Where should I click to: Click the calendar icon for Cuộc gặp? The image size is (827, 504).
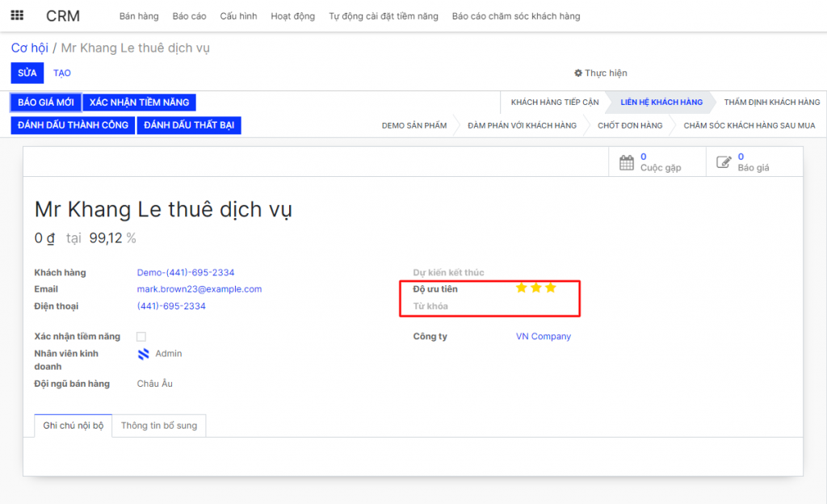click(627, 162)
